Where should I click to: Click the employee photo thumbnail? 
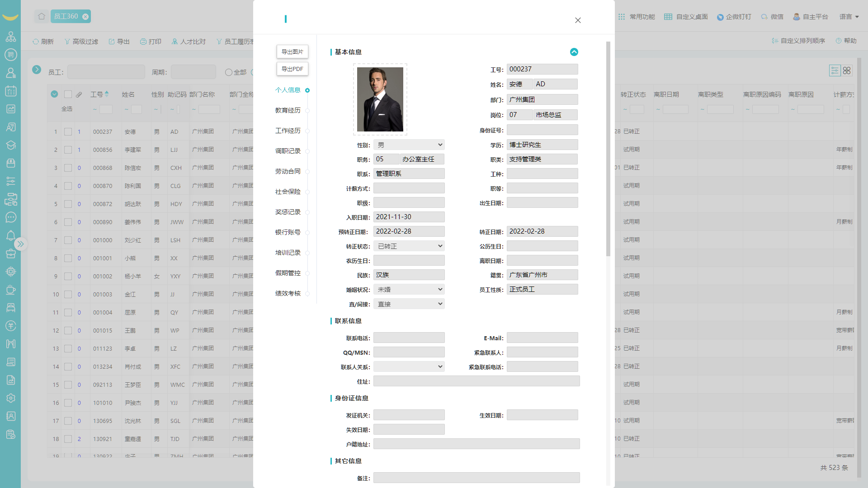pyautogui.click(x=380, y=99)
